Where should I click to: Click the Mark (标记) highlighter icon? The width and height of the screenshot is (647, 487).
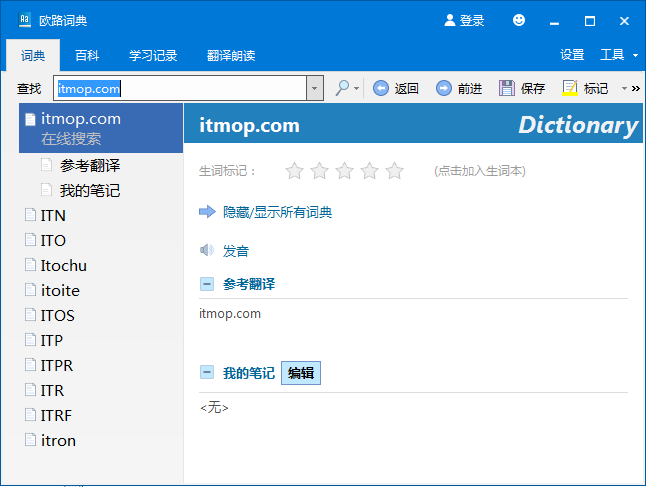(570, 88)
